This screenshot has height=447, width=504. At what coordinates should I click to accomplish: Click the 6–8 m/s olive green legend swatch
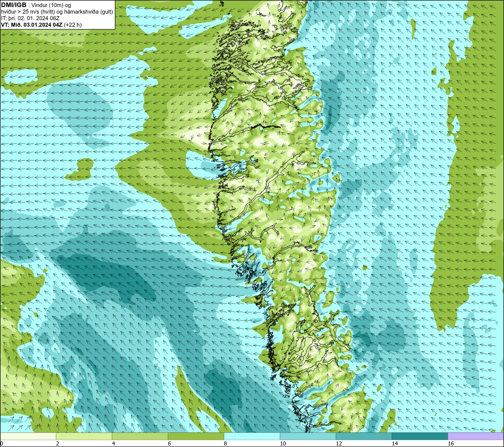(x=196, y=436)
